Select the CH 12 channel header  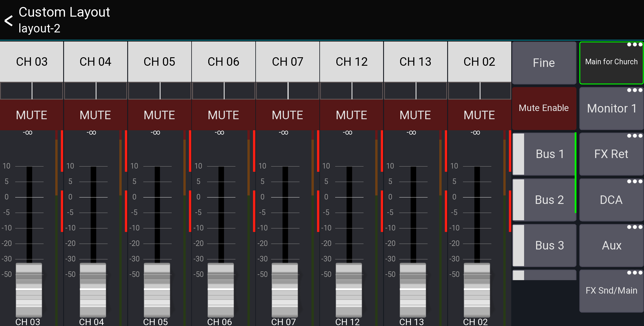tap(351, 61)
